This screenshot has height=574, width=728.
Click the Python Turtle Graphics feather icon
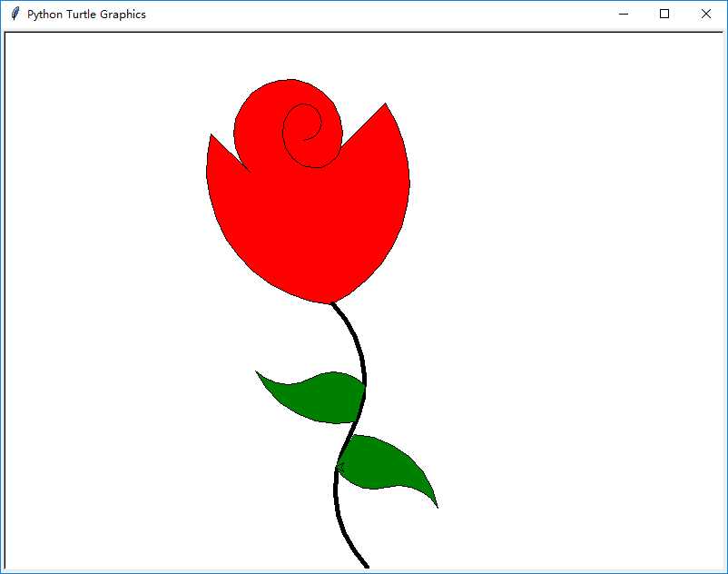15,14
